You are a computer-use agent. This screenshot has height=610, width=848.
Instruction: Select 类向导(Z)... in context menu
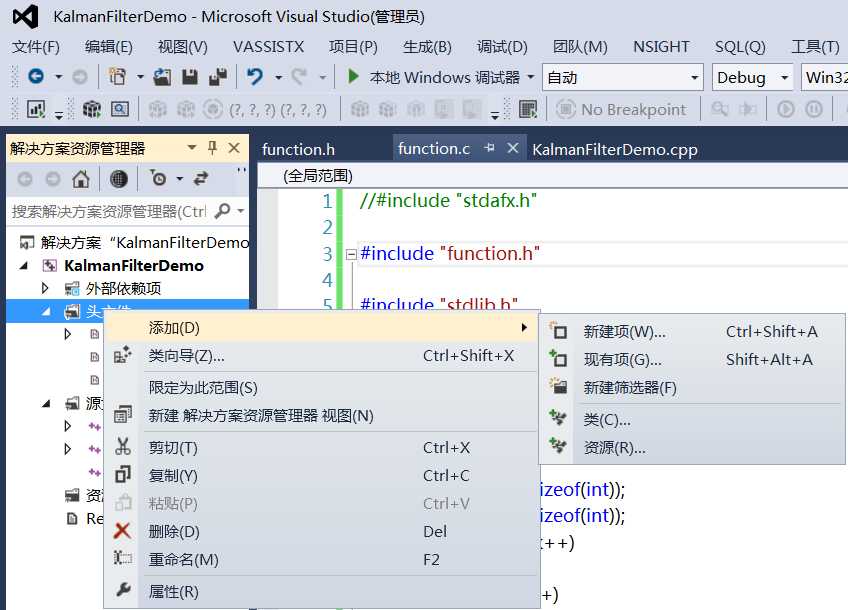[x=322, y=356]
